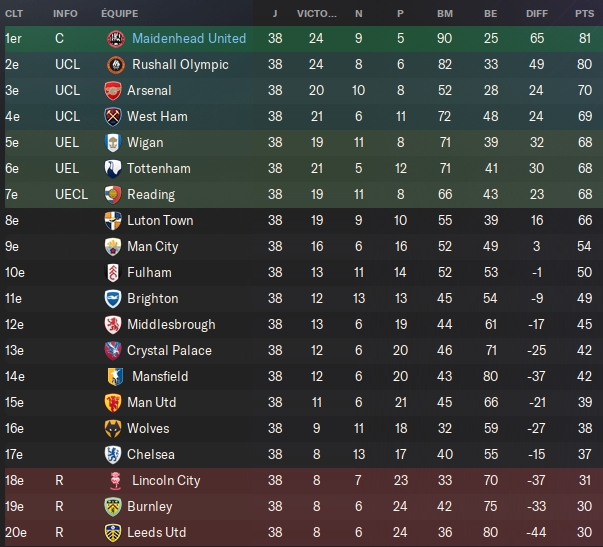This screenshot has width=603, height=547.
Task: Open the Maidenhead United team link
Action: pos(189,38)
